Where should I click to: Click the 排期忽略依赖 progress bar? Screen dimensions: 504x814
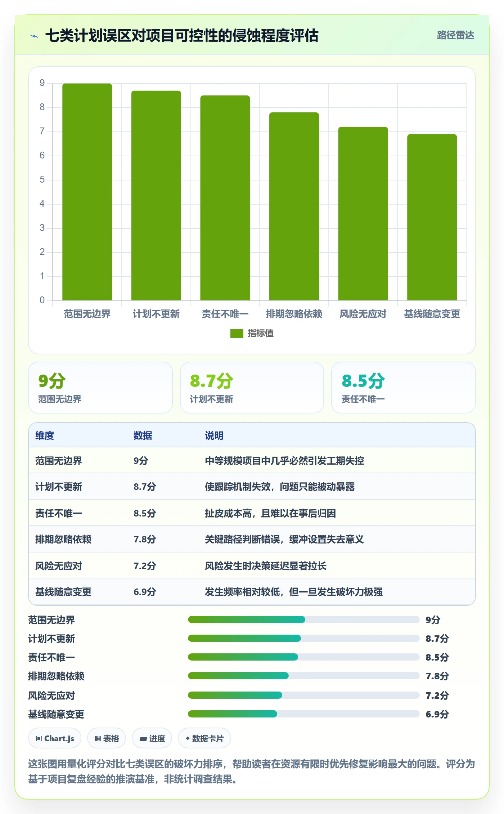(303, 676)
